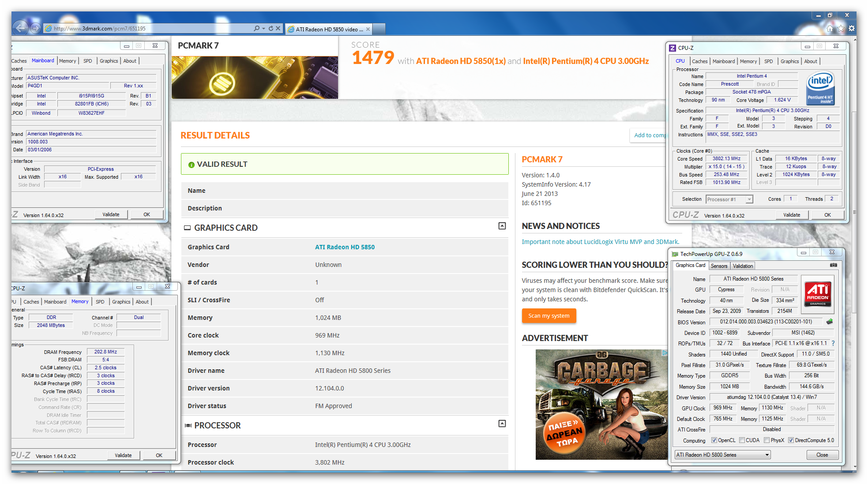This screenshot has width=868, height=484.
Task: Open SPD tab in right CPU-Z window
Action: click(769, 61)
